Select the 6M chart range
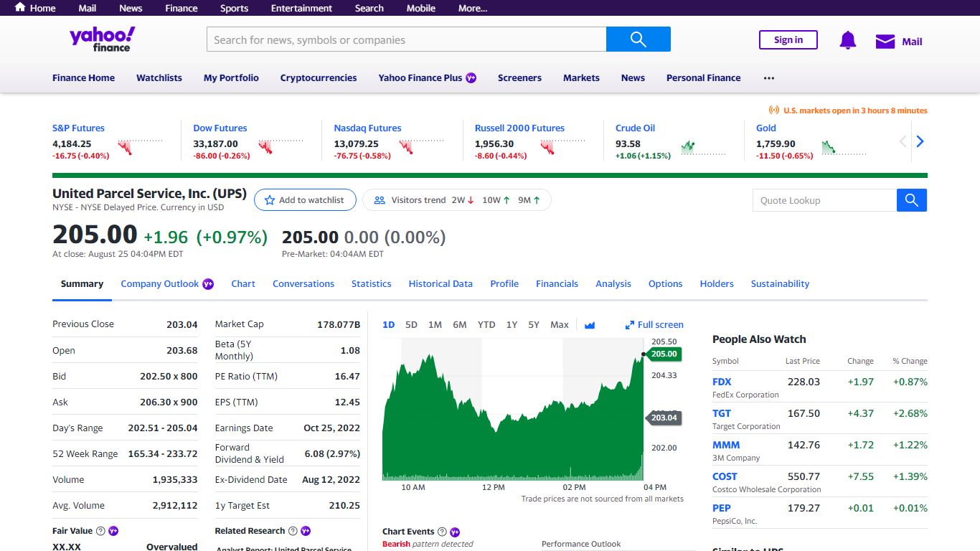Viewport: 980px width, 551px height. 460,324
